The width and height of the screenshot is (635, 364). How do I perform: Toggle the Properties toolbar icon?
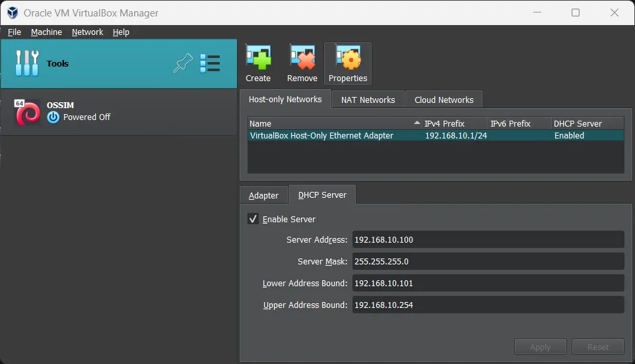[x=348, y=58]
